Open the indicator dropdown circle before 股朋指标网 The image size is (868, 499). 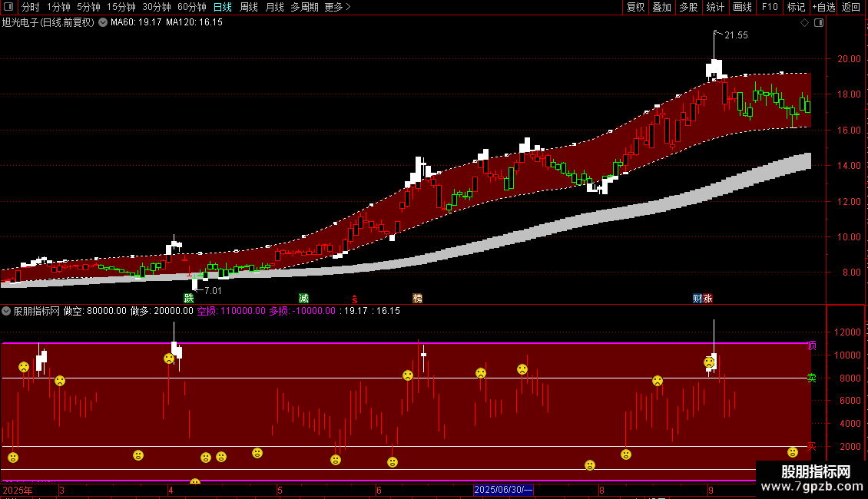click(6, 311)
